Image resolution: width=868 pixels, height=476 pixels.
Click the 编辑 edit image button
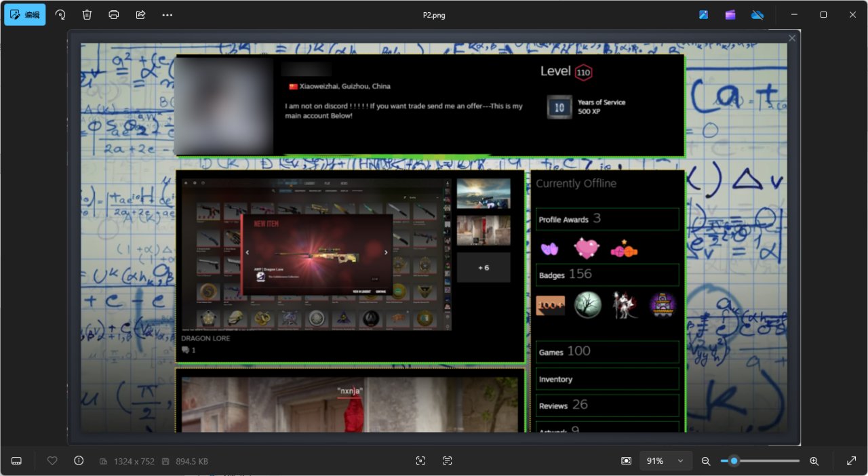[x=24, y=14]
